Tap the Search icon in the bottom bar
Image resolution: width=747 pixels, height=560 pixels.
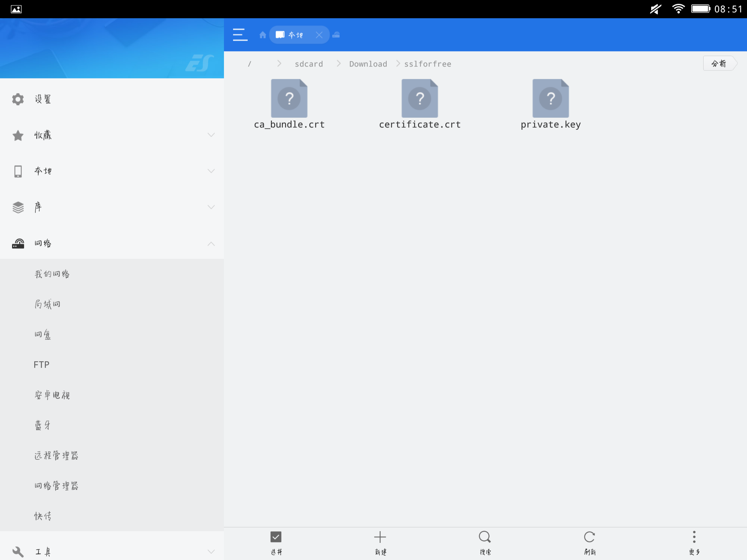(x=484, y=537)
